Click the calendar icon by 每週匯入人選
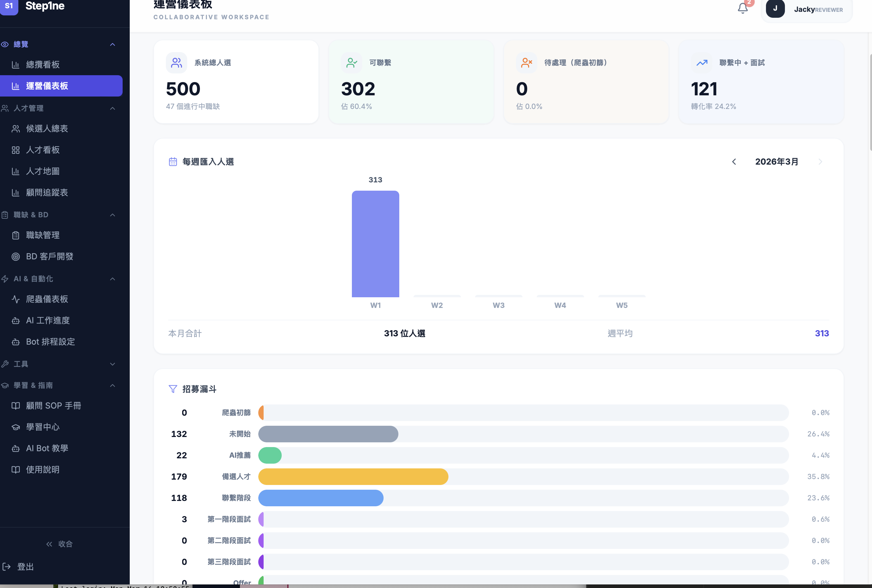This screenshot has width=872, height=588. (172, 162)
